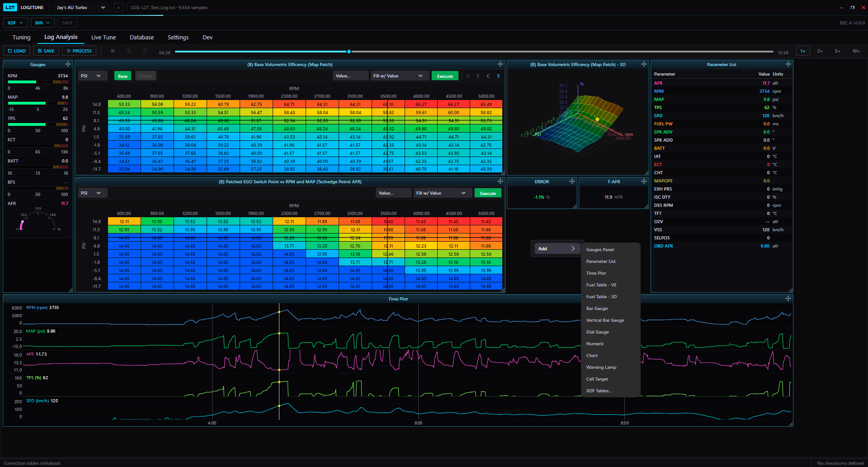
Task: Click move handle of Parameter List panel
Action: coord(788,64)
